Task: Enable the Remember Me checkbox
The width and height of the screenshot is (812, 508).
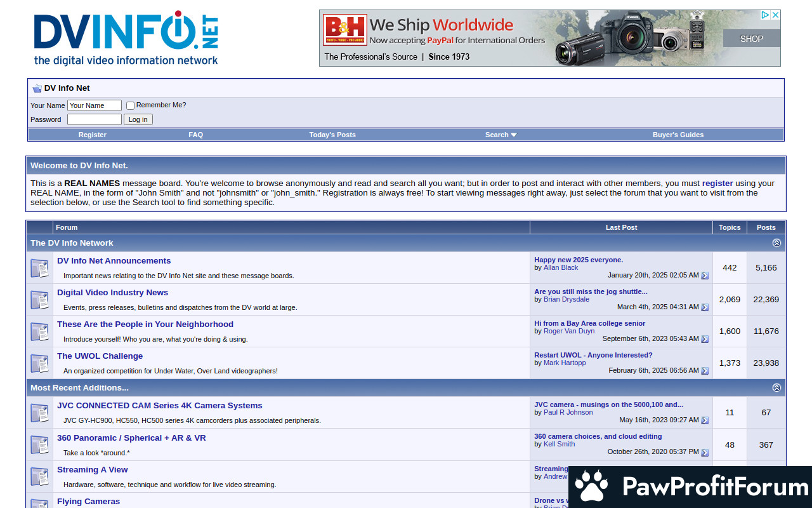Action: tap(130, 105)
